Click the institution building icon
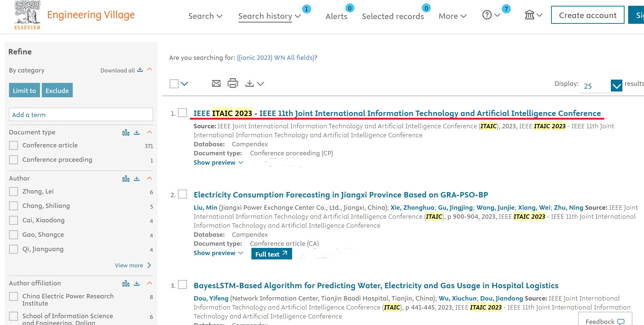 tap(529, 15)
